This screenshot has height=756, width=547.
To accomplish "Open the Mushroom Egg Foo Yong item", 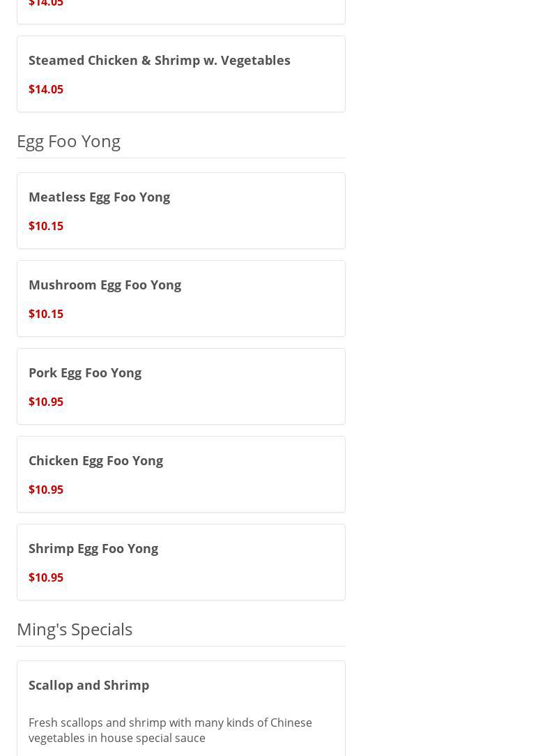I will [105, 285].
